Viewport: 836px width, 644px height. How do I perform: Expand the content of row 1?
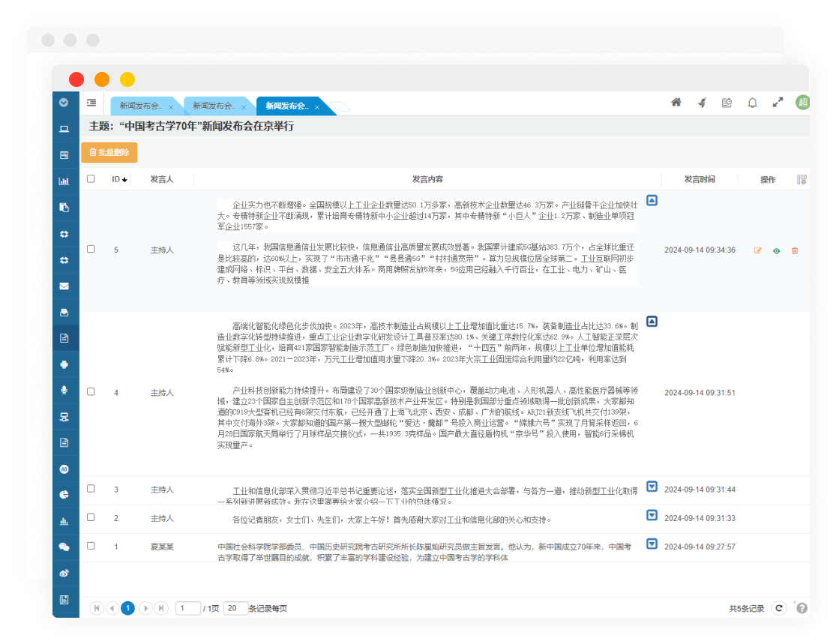coord(652,544)
